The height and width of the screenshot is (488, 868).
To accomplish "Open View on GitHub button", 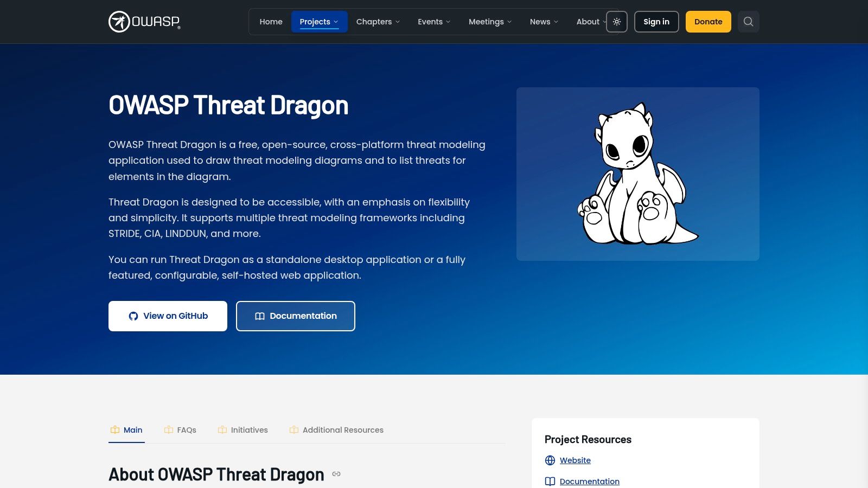I will click(168, 316).
